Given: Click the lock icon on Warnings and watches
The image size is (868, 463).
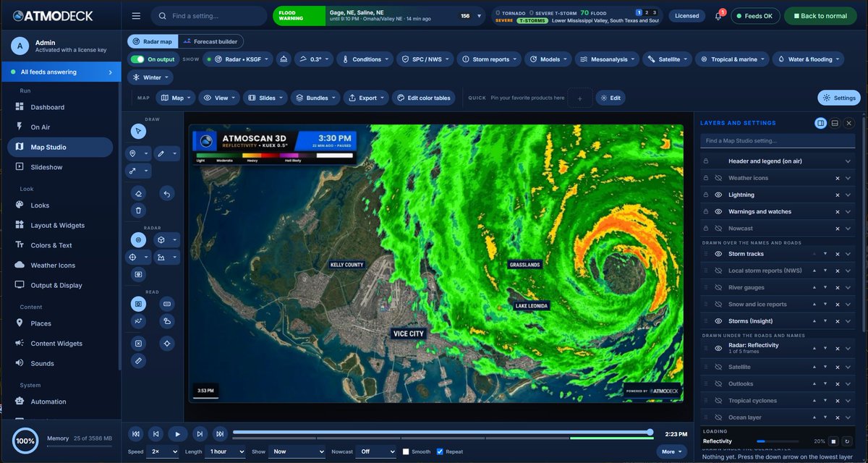Looking at the screenshot, I should (x=706, y=212).
